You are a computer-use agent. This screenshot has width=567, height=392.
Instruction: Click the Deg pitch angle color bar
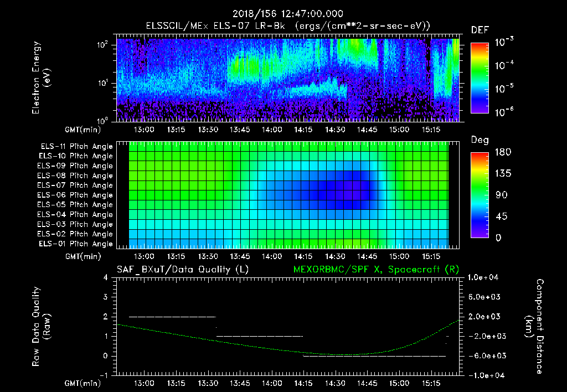click(480, 195)
